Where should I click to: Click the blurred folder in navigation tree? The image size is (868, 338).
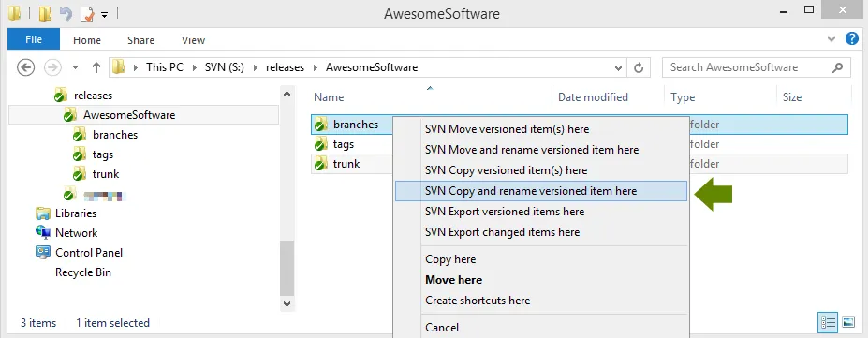[x=104, y=195]
